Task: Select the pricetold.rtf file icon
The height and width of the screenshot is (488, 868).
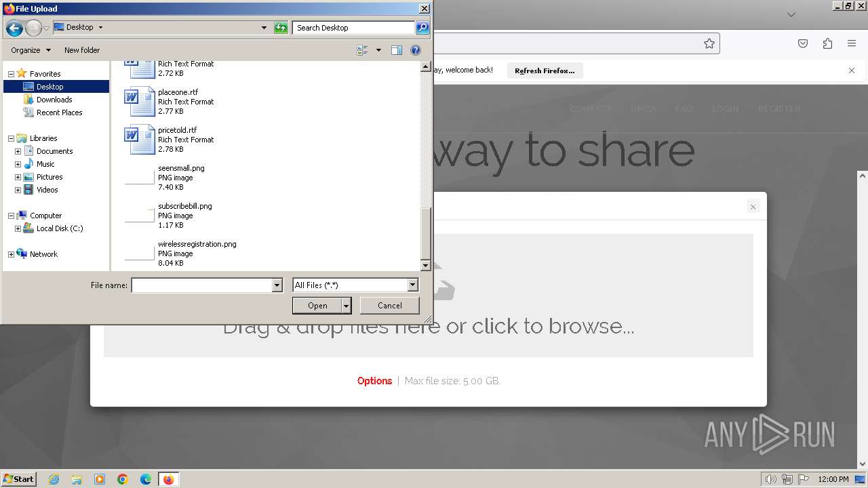Action: pyautogui.click(x=140, y=140)
